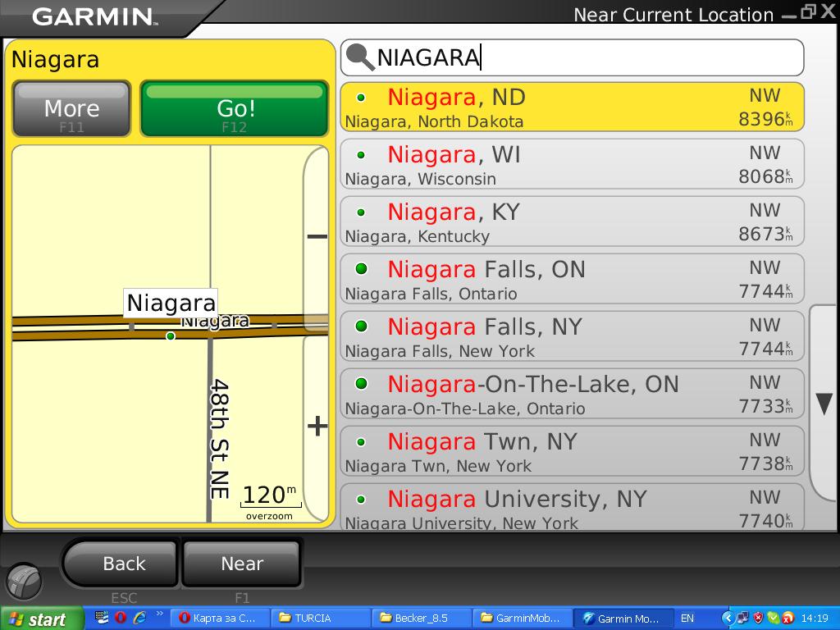The image size is (840, 630).
Task: Open the GarminMob... folder taskbar item
Action: (x=521, y=619)
